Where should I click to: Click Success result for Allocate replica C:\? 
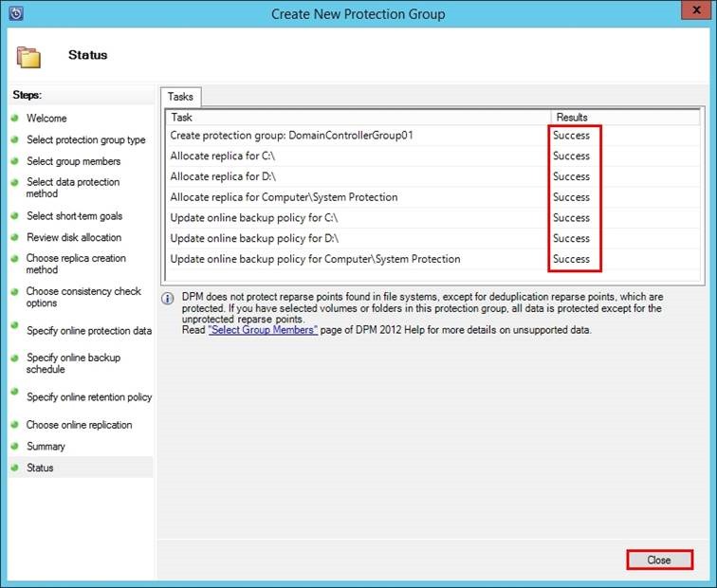[571, 156]
